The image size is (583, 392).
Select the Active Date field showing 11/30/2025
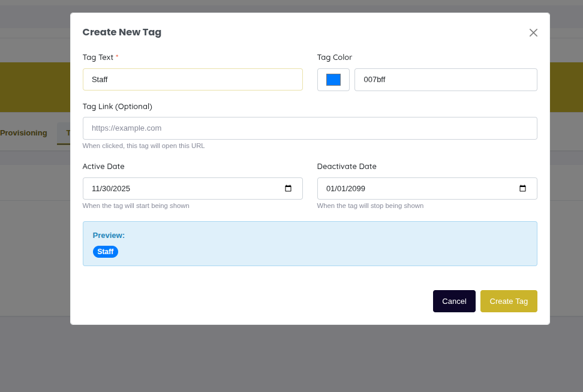pos(180,188)
